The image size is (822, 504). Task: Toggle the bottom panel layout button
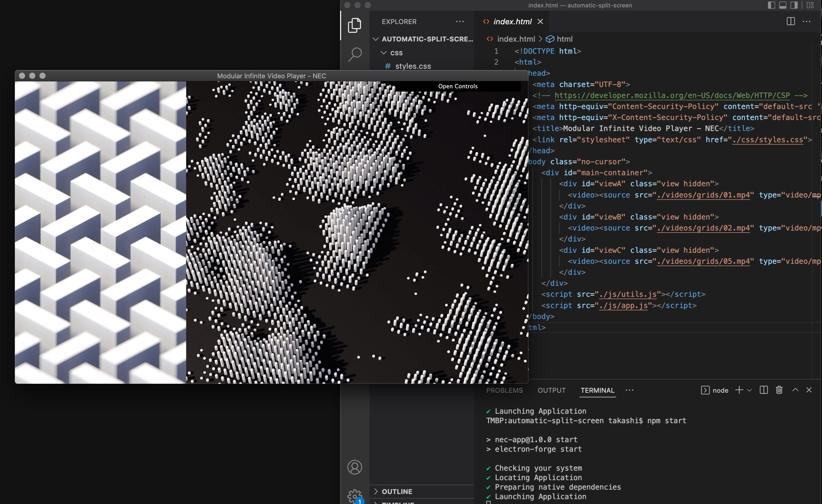[783, 5]
